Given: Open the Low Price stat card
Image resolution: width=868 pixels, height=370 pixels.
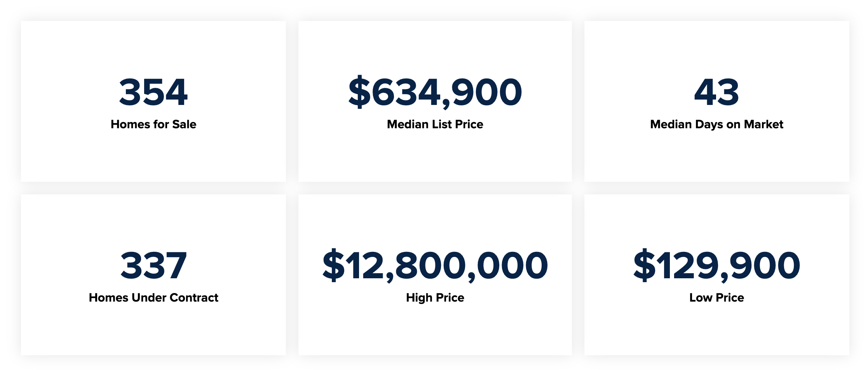Looking at the screenshot, I should click(x=717, y=275).
